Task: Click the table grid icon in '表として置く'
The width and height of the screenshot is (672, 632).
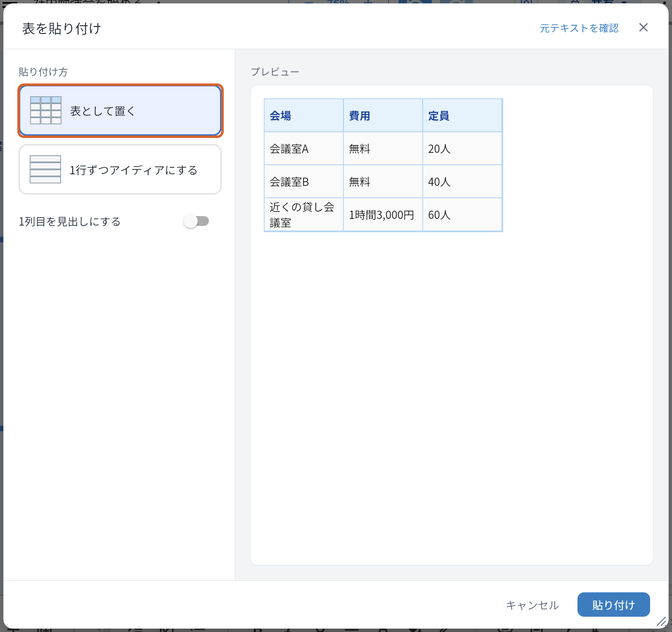Action: 46,110
